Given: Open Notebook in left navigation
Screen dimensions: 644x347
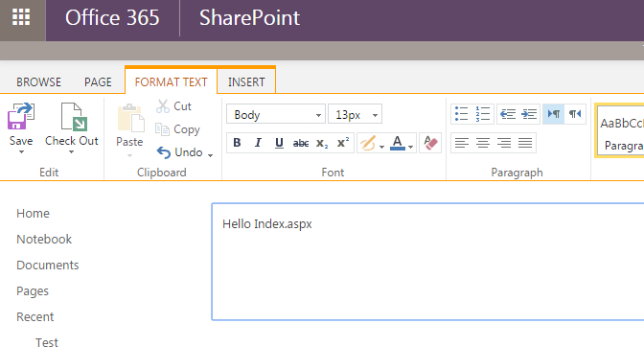Looking at the screenshot, I should coord(44,239).
